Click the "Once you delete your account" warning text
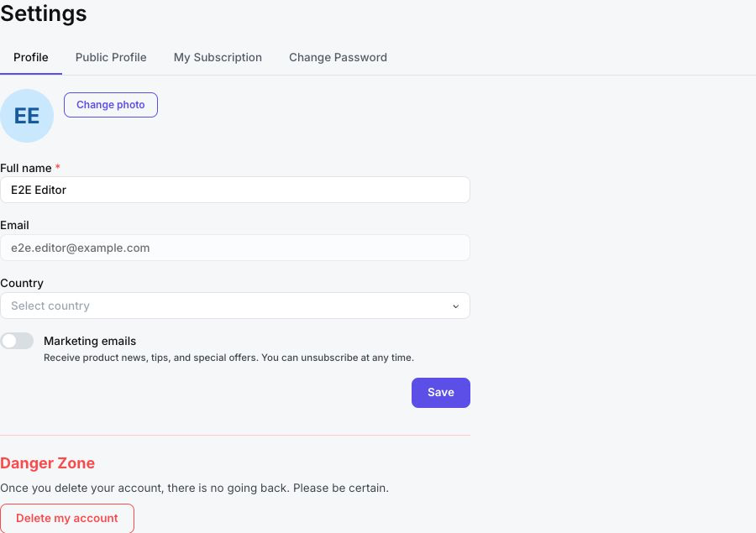The image size is (756, 533). click(x=194, y=488)
